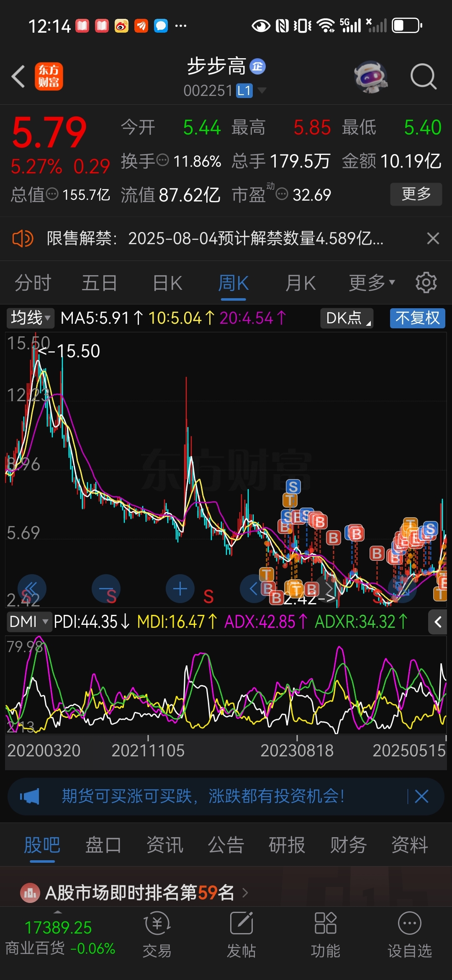Switch to the 资料 tab

410,845
